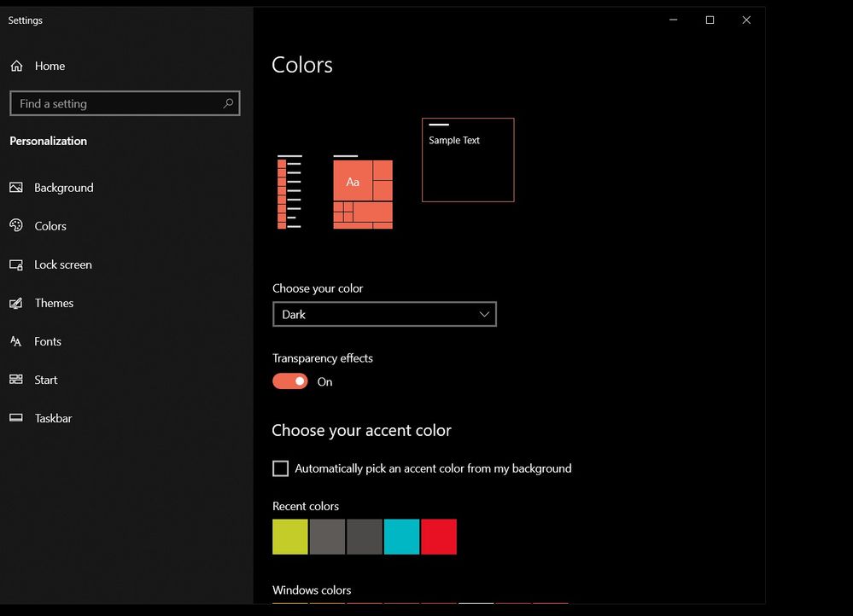Click the Themes brush icon

(16, 303)
